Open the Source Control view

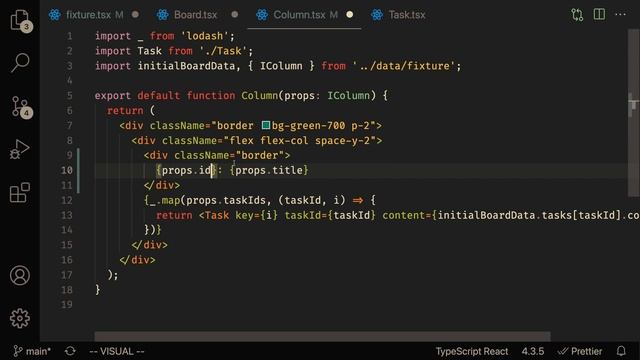coord(20,107)
